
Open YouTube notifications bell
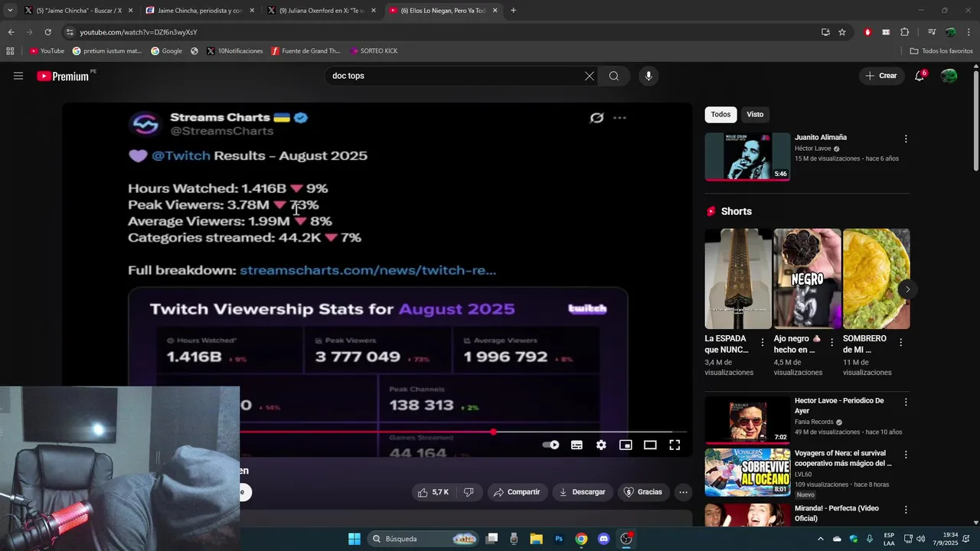point(920,76)
